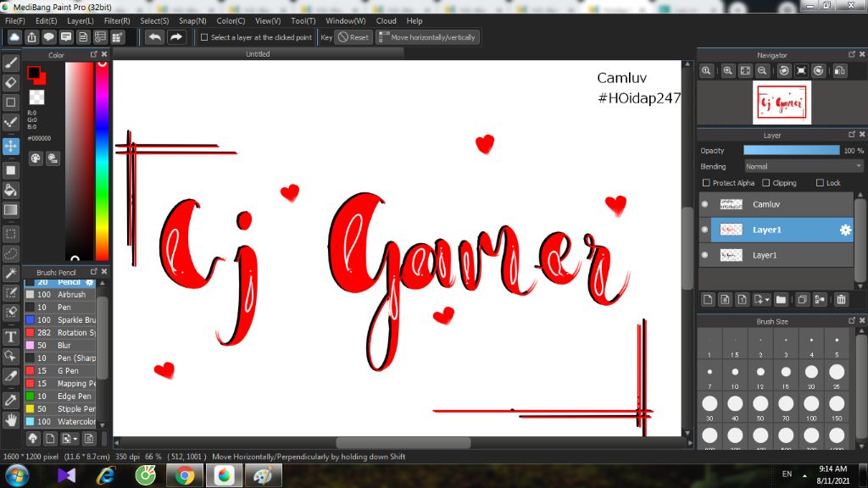Open the color palette icon in Color panel
Viewport: 868px width, 488px height.
click(36, 158)
